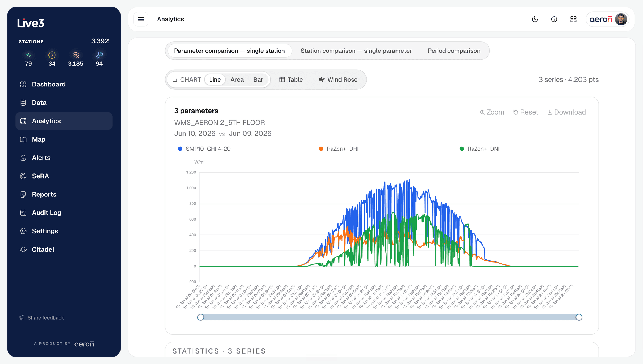Image resolution: width=643 pixels, height=364 pixels.
Task: Open the Reports page
Action: coord(64,194)
